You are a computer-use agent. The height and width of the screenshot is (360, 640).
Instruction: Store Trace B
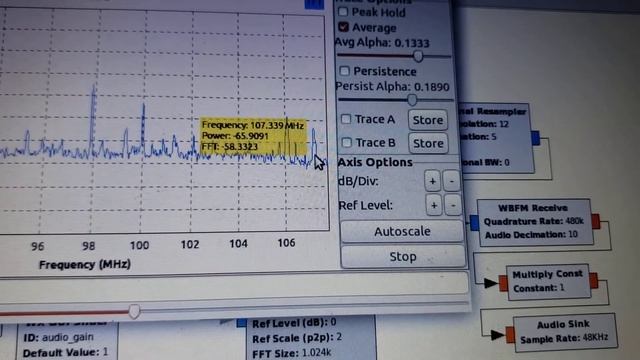(428, 143)
